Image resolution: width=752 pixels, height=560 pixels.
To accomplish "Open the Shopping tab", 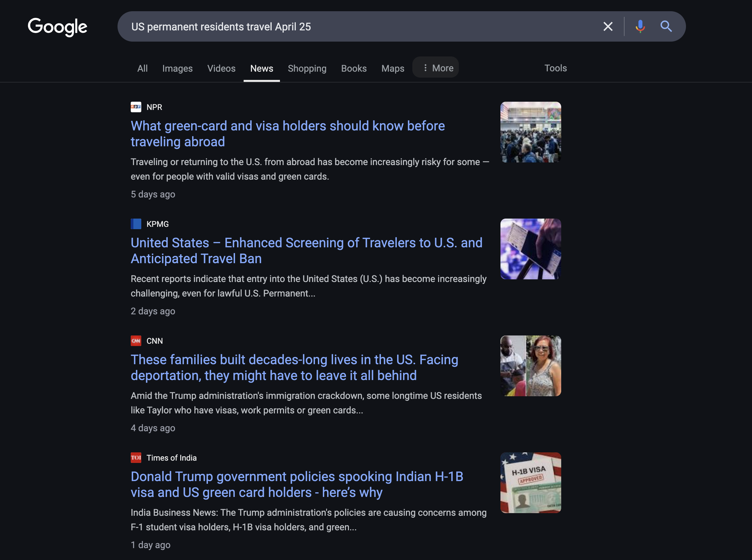I will tap(307, 68).
